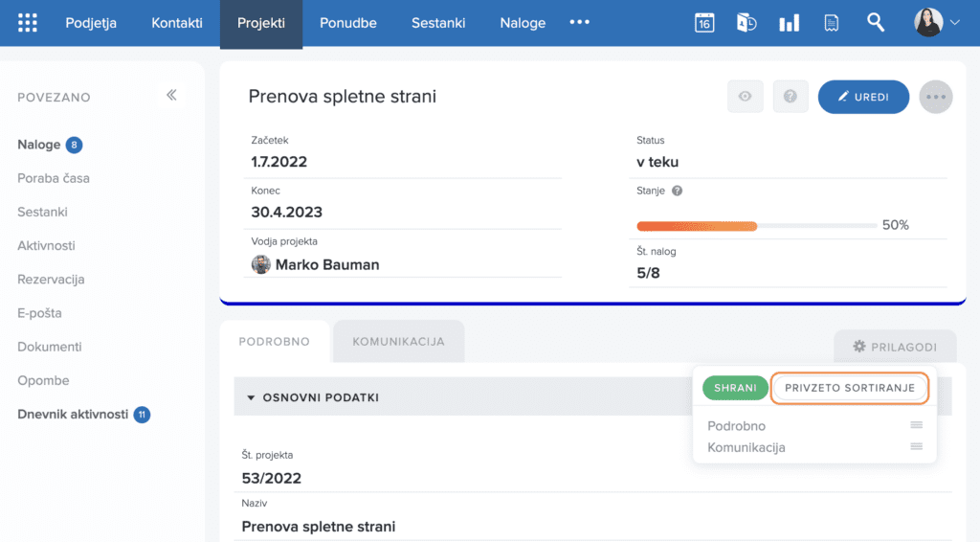Reset with Privzeto sortiranje button
The width and height of the screenshot is (980, 542).
tap(850, 388)
